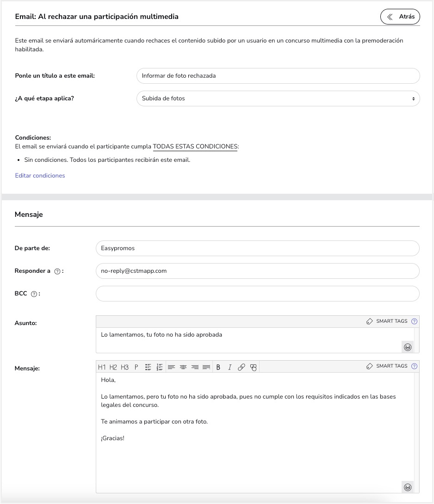The width and height of the screenshot is (434, 504).
Task: Click the email title field 'Informar de foto rechazada'
Action: [278, 76]
